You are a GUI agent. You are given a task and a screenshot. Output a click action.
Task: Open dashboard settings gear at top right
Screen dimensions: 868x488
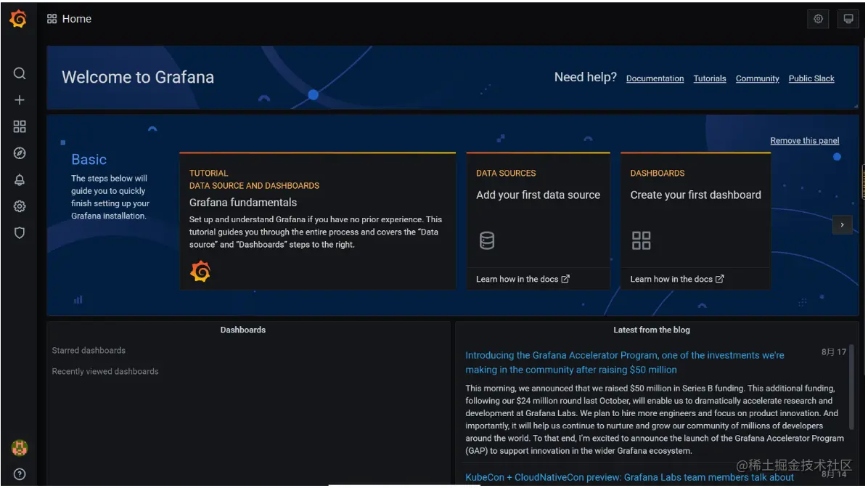pos(818,19)
